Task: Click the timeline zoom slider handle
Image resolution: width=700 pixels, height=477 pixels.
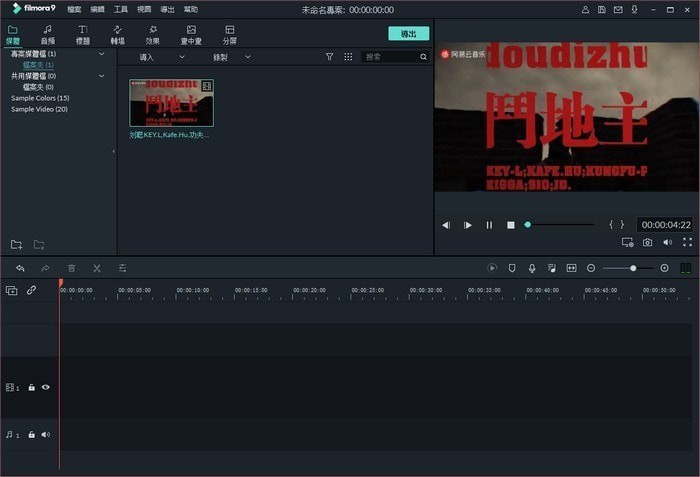Action: (x=633, y=268)
